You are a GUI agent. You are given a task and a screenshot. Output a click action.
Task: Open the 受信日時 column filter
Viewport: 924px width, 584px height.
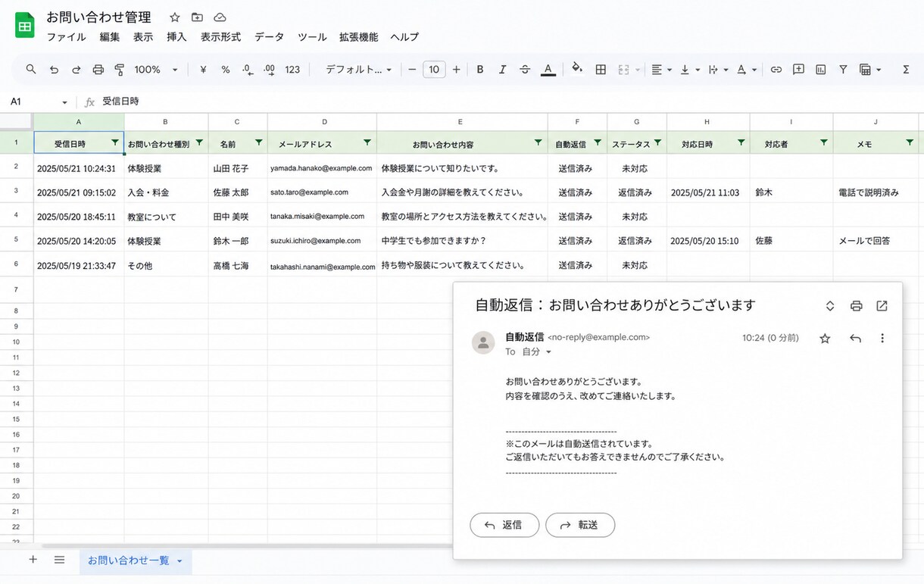click(115, 142)
